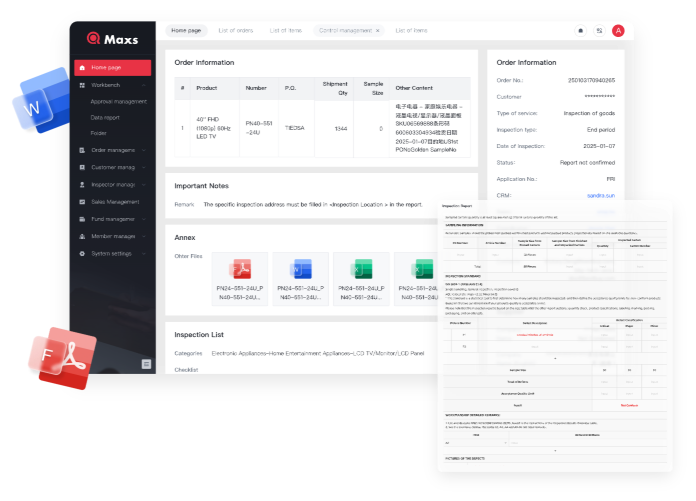The width and height of the screenshot is (696, 501).
Task: Open the red user avatar menu
Action: (x=618, y=31)
